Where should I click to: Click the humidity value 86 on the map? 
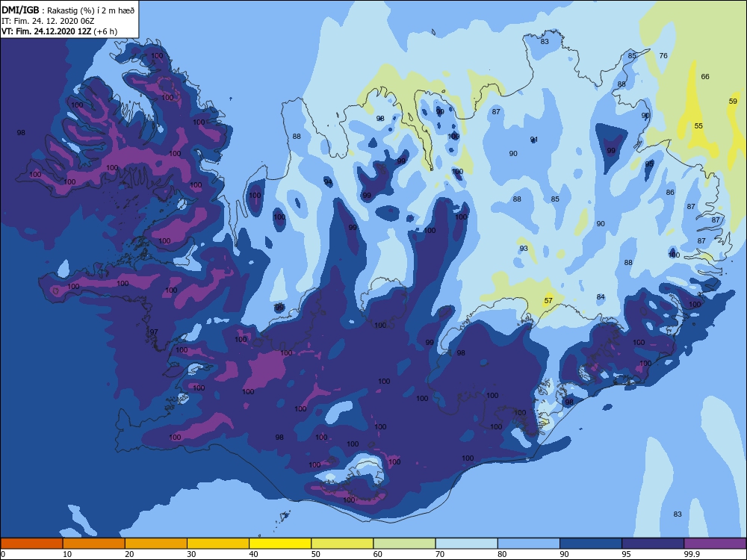pos(670,193)
